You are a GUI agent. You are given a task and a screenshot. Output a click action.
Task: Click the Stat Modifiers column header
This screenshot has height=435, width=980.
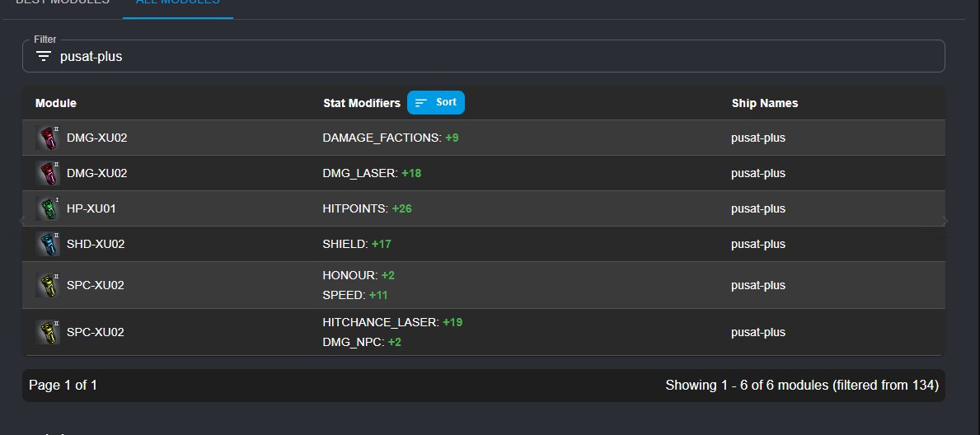point(361,103)
